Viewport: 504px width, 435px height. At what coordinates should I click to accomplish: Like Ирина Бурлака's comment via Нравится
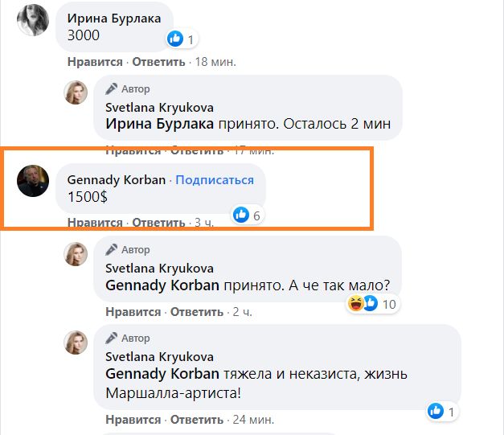(95, 62)
